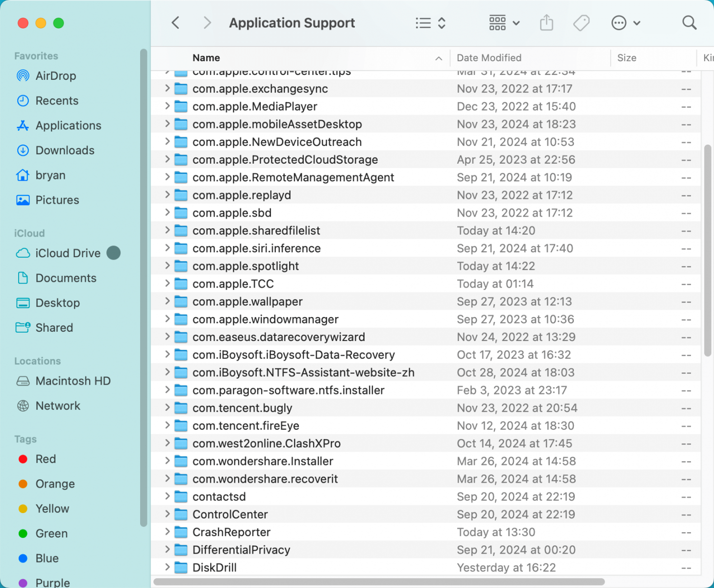714x588 pixels.
Task: Click the Share toolbar icon
Action: [546, 23]
